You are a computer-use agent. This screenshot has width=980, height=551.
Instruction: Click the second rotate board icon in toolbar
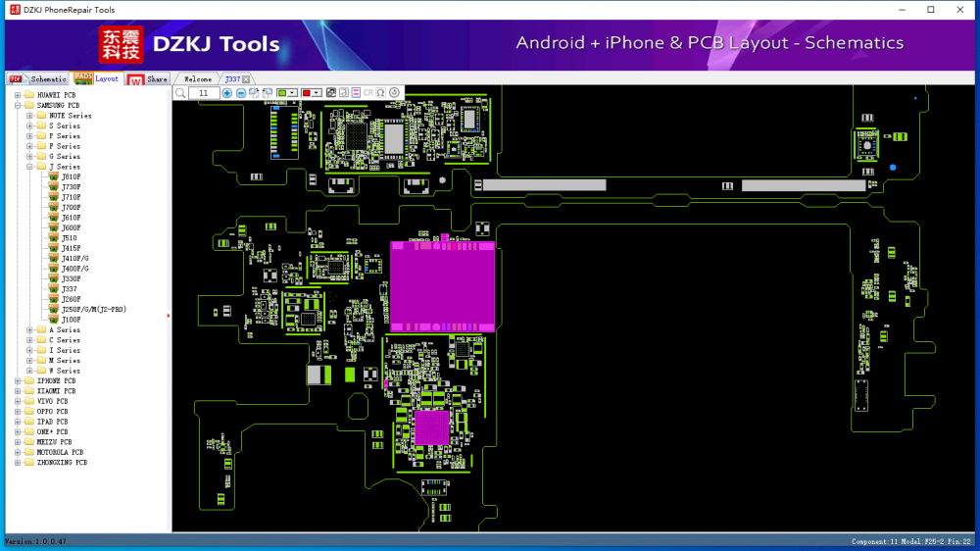click(268, 93)
